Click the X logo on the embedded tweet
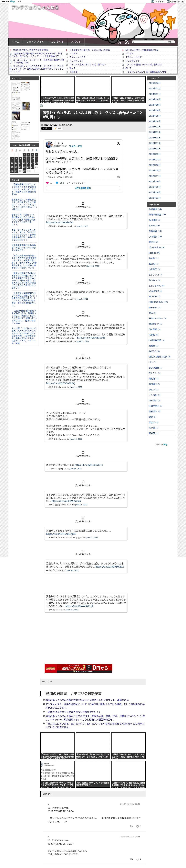186x868 pixels. coord(118,143)
